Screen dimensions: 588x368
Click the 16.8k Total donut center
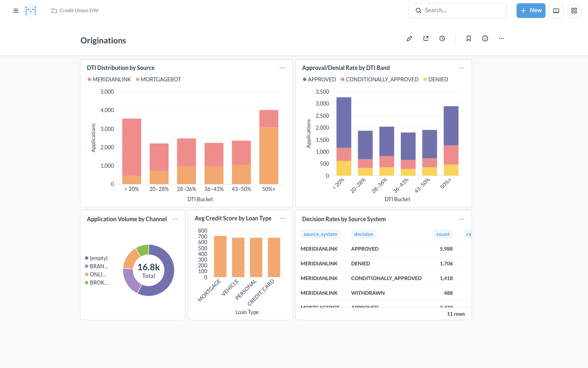[x=149, y=271]
